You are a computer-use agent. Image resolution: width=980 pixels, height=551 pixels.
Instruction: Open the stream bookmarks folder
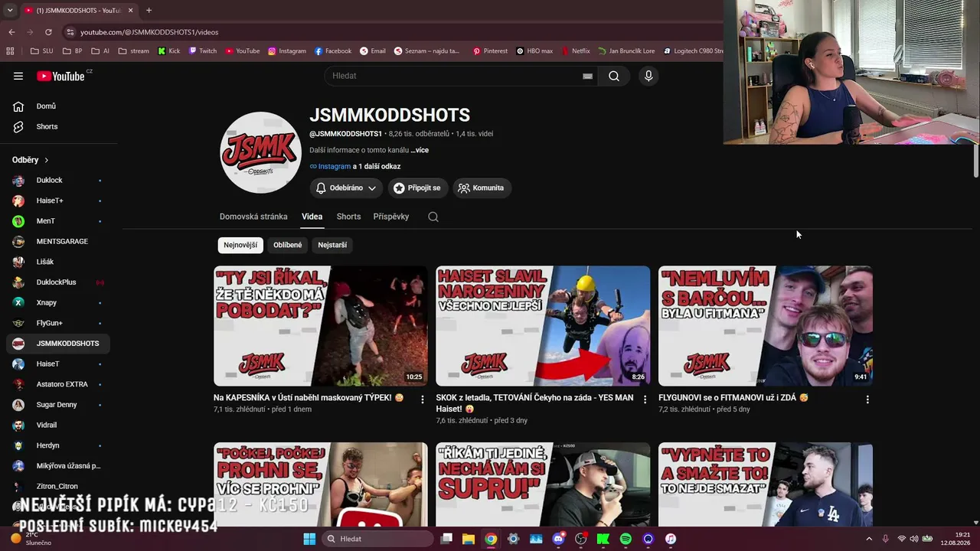tap(134, 51)
